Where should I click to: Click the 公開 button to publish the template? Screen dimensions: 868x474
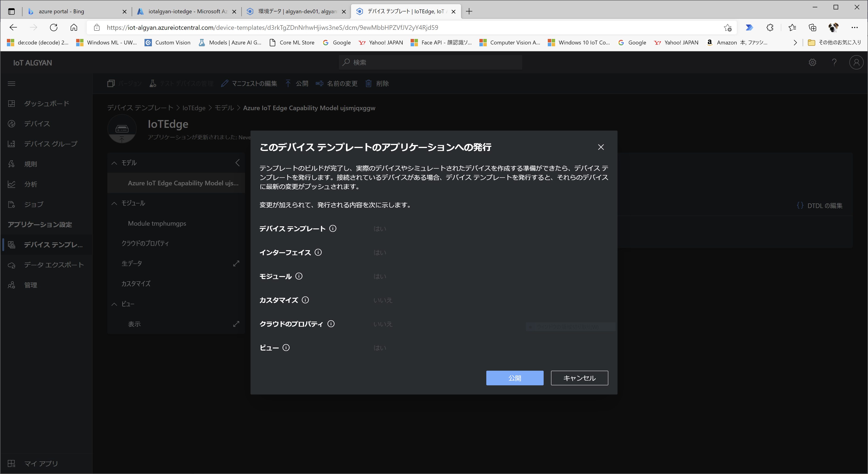coord(515,378)
